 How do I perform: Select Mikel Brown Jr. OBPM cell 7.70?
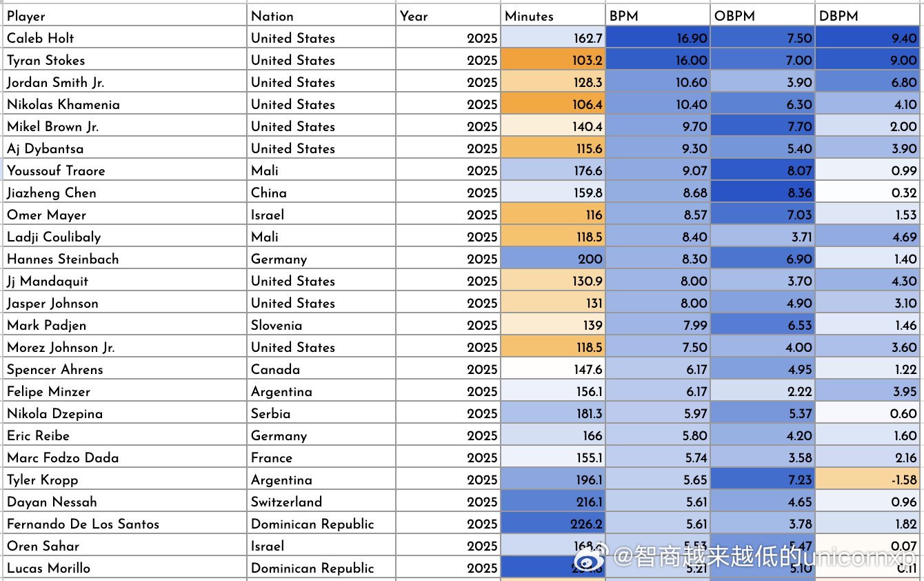click(x=763, y=126)
